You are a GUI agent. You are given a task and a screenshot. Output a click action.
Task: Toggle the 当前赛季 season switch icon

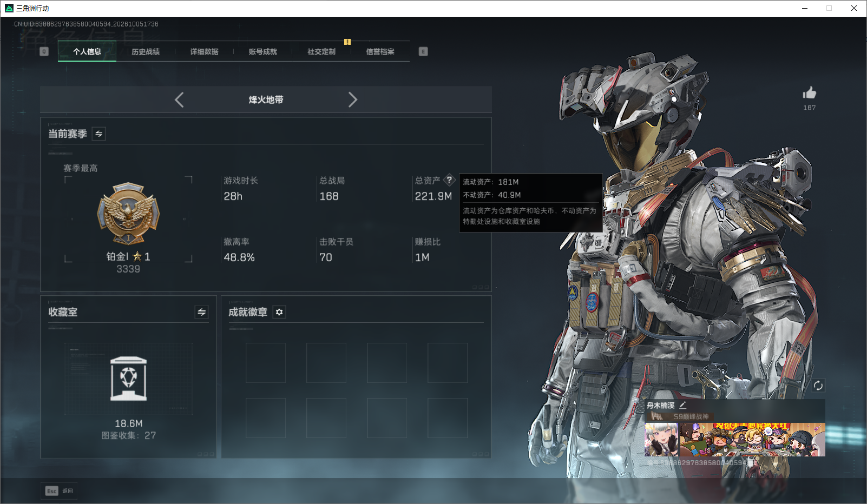[x=98, y=134]
